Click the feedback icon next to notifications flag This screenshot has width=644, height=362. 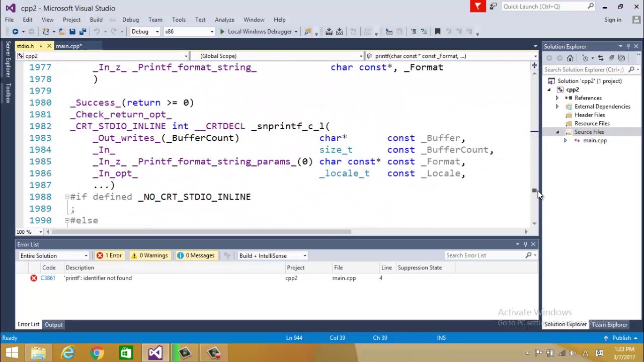click(x=493, y=6)
